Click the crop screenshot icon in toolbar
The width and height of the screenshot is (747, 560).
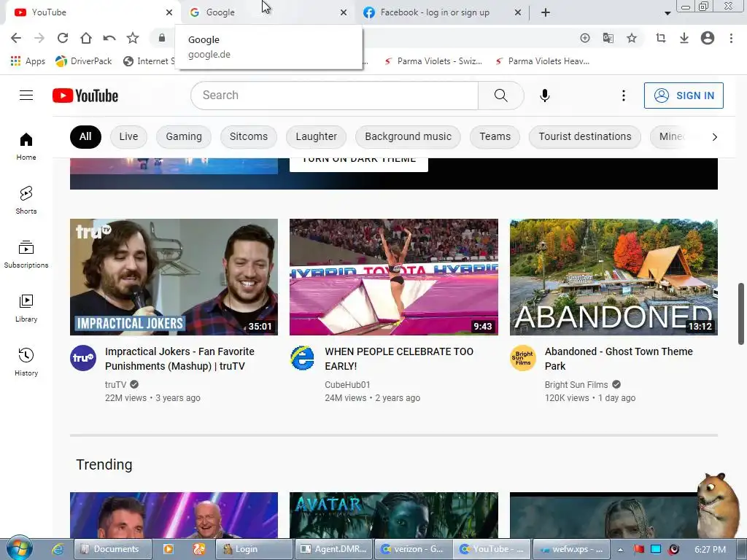coord(660,38)
